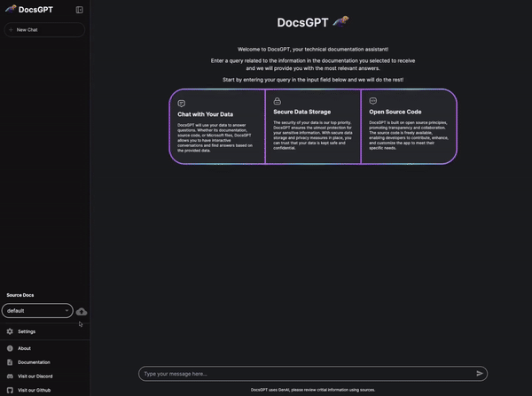Visit our Github link
The height and width of the screenshot is (396, 532).
34,390
